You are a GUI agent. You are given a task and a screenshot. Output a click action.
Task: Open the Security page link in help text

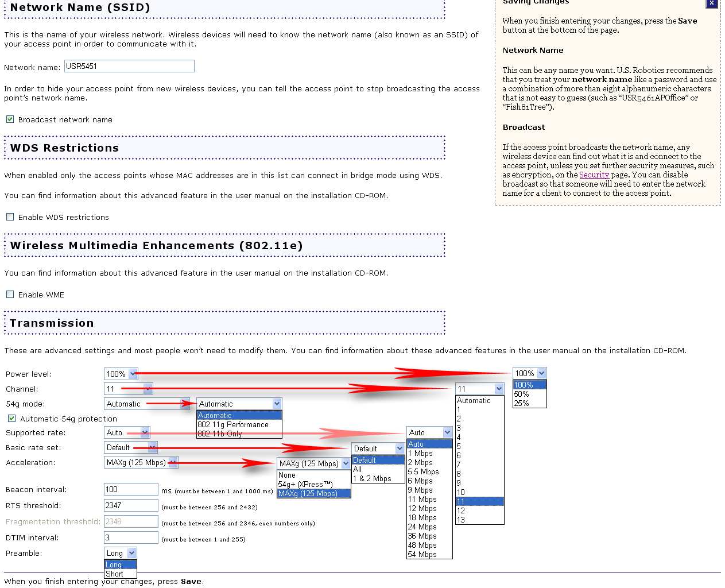(x=594, y=175)
